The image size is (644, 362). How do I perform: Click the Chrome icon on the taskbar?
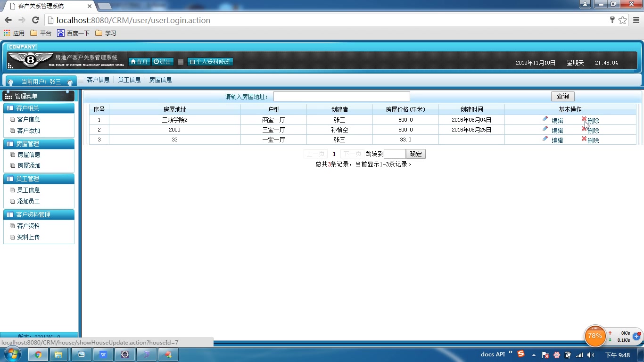point(38,354)
